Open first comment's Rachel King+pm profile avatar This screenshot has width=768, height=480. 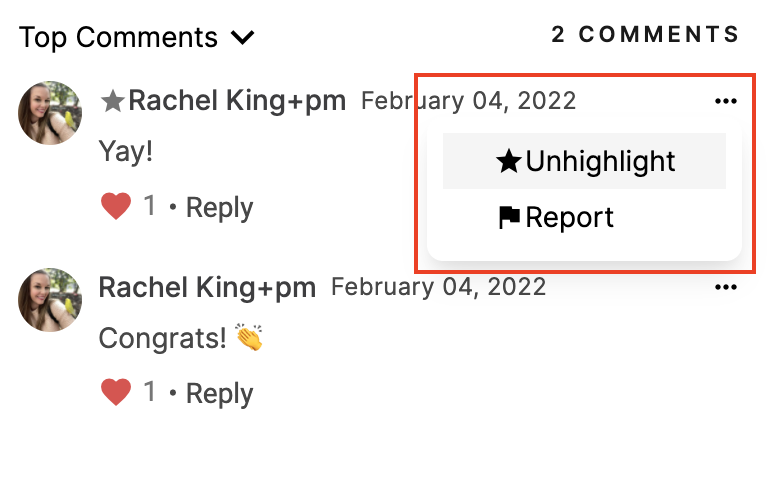[50, 113]
